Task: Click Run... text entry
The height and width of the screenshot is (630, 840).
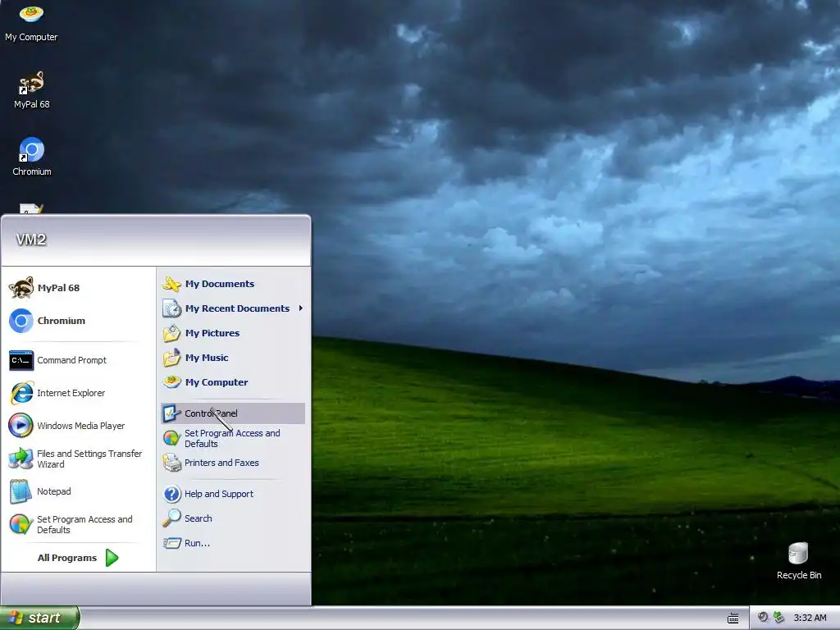Action: pyautogui.click(x=197, y=543)
